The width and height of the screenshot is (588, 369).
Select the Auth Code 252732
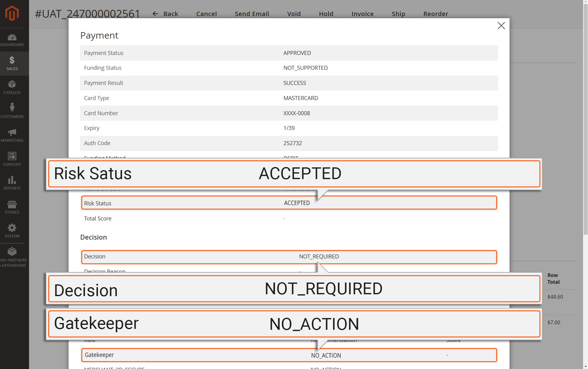[293, 143]
